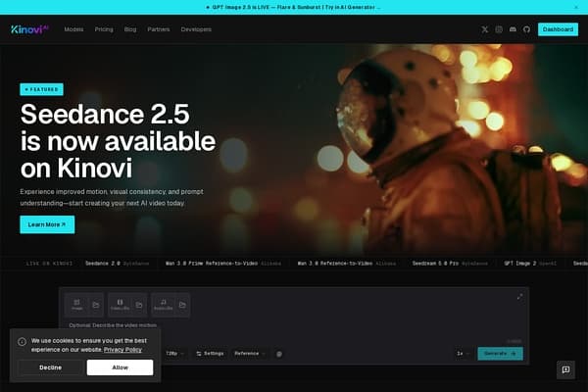Open generator Settings
588x392 pixels.
(x=210, y=354)
